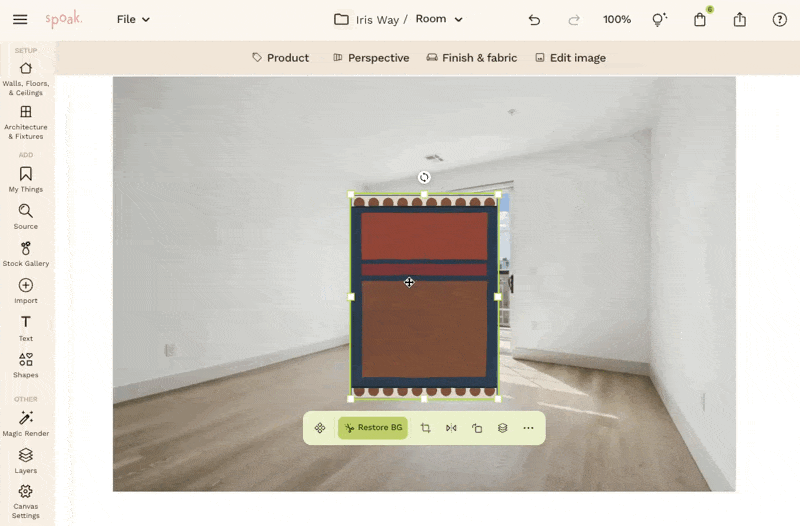Redo the last undone action

(574, 20)
